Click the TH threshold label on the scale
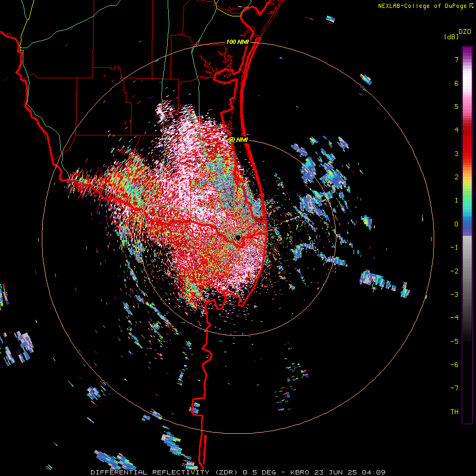Screen dimensions: 476x476 tap(454, 412)
